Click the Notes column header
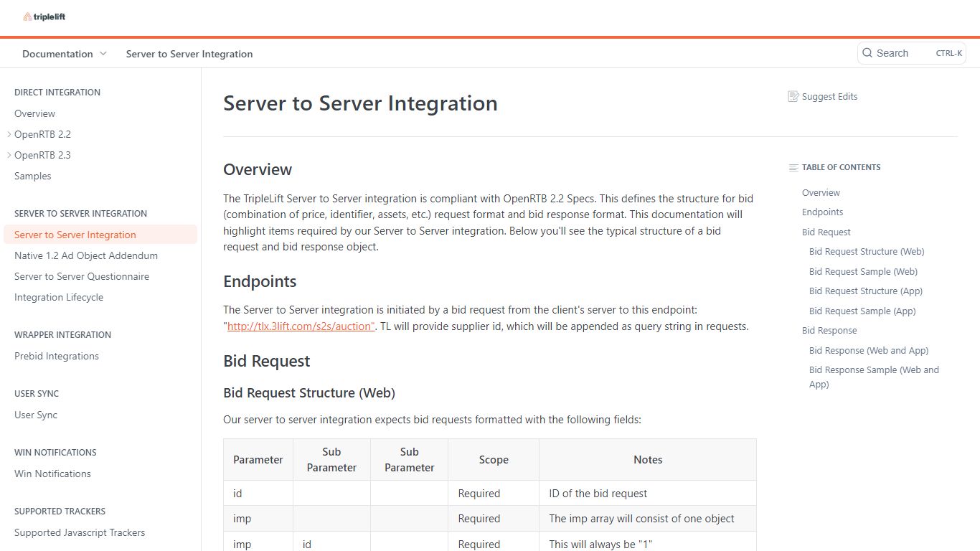The height and width of the screenshot is (551, 980). pyautogui.click(x=648, y=460)
